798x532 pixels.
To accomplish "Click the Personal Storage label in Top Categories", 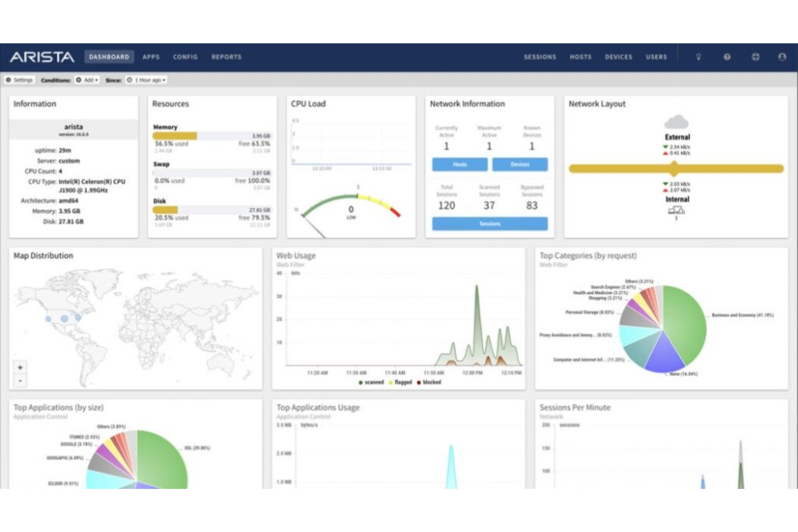I will pyautogui.click(x=589, y=312).
